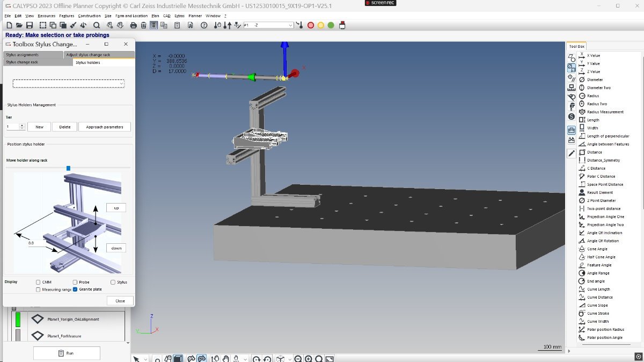
Task: Click the Tier number spinner arrows
Action: point(22,127)
